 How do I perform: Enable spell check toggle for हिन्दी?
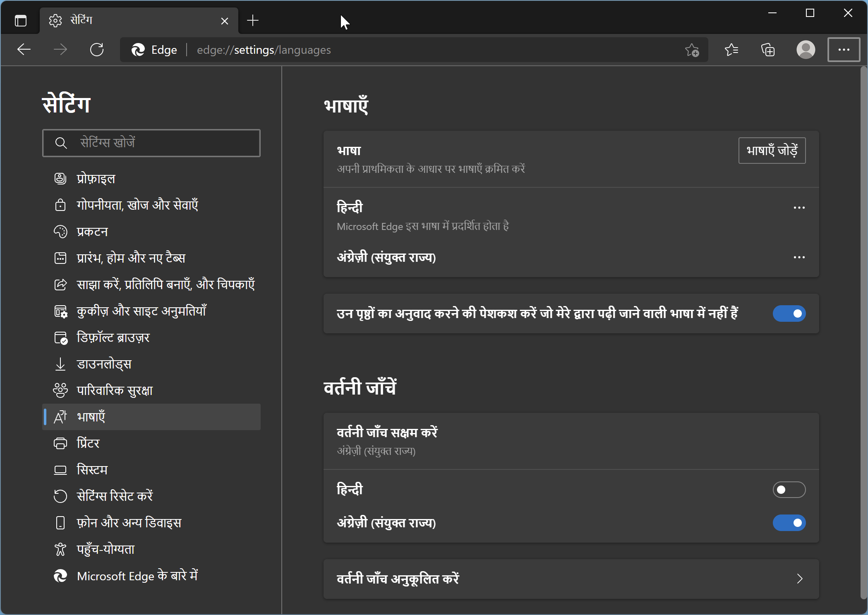tap(789, 490)
